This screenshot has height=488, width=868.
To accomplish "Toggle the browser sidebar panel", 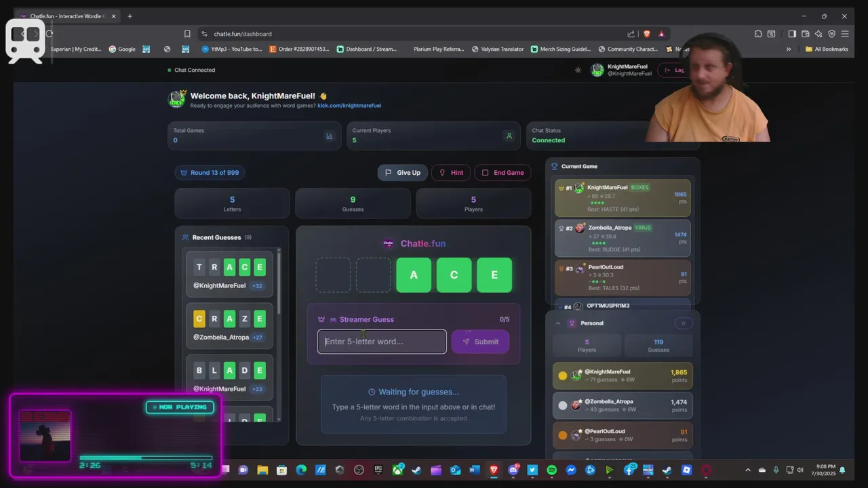I will pyautogui.click(x=792, y=34).
